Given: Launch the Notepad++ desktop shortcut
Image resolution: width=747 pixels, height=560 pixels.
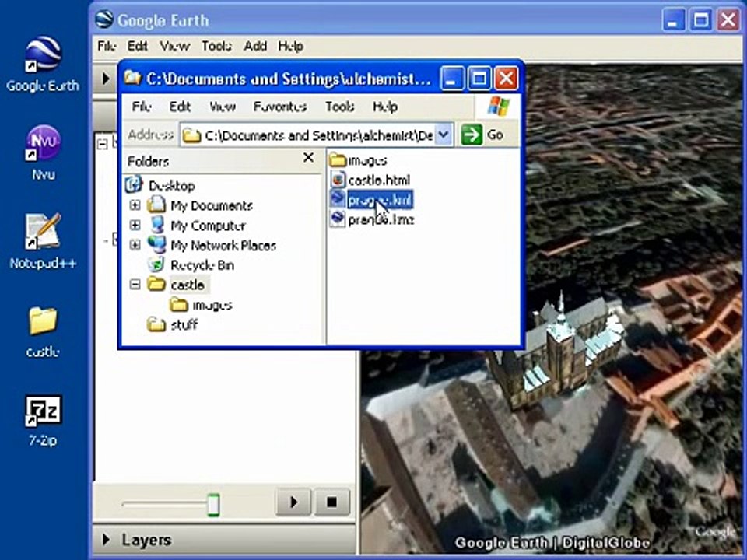Looking at the screenshot, I should point(43,240).
